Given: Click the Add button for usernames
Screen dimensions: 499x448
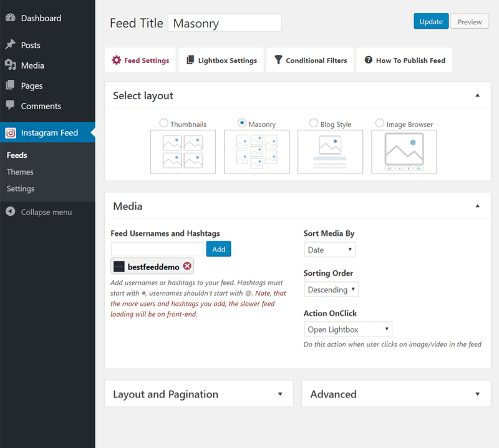Looking at the screenshot, I should tap(218, 249).
